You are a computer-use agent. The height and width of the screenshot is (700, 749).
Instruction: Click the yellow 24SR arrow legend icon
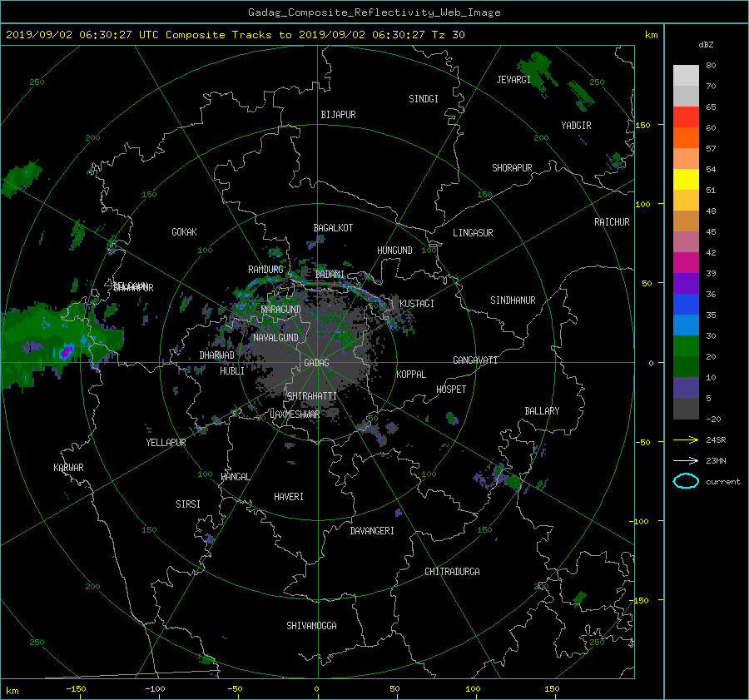pos(686,440)
